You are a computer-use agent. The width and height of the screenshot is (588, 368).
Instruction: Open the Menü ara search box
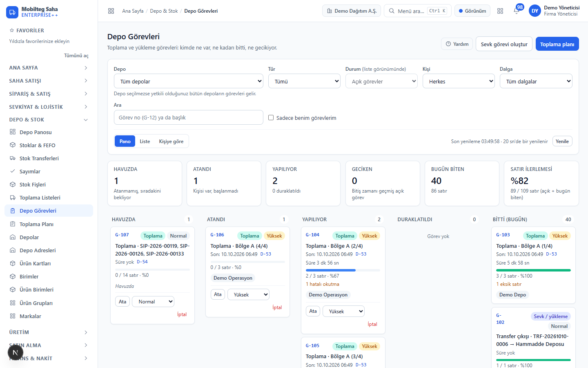click(417, 11)
